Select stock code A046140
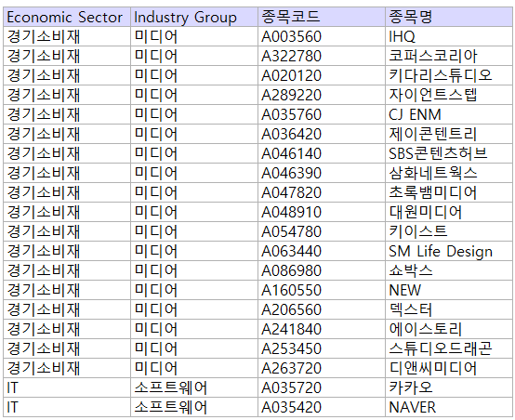Viewport: 515px width, 420px height. [x=322, y=153]
